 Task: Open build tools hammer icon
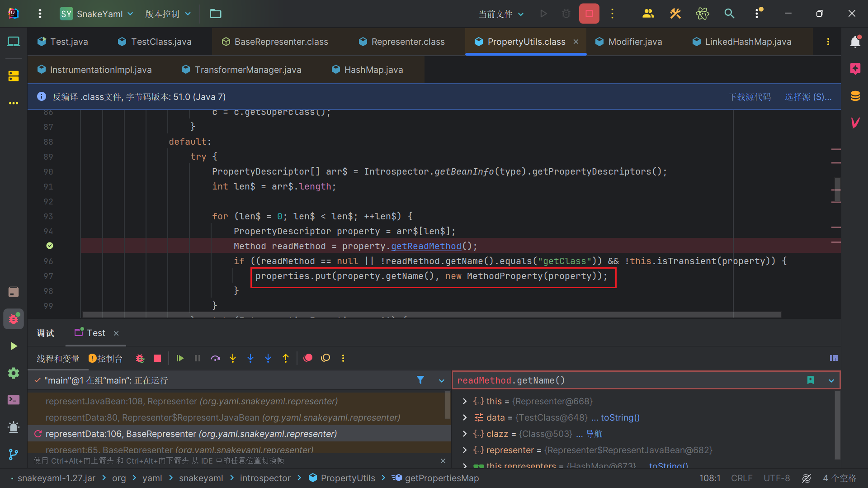click(x=675, y=14)
